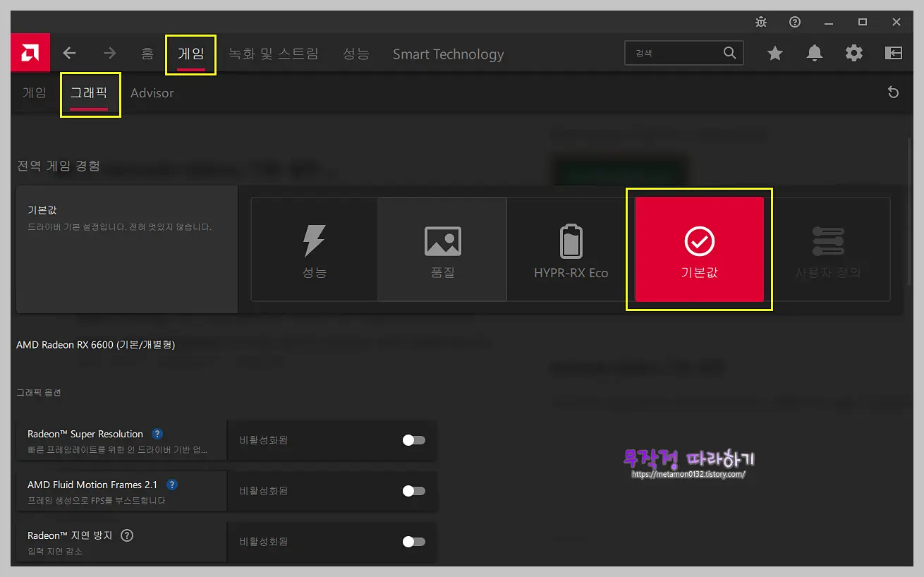Reset settings with the circular arrow icon
The width and height of the screenshot is (924, 577).
[893, 92]
